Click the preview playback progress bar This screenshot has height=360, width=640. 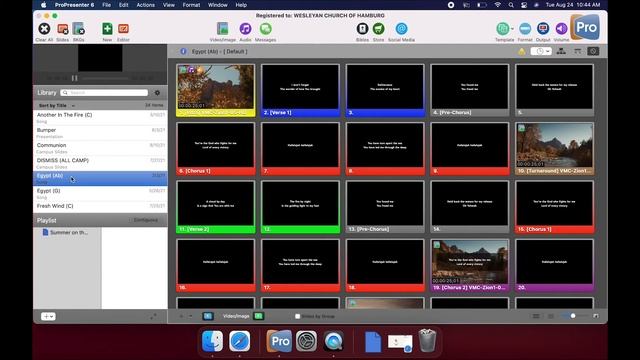pos(105,78)
